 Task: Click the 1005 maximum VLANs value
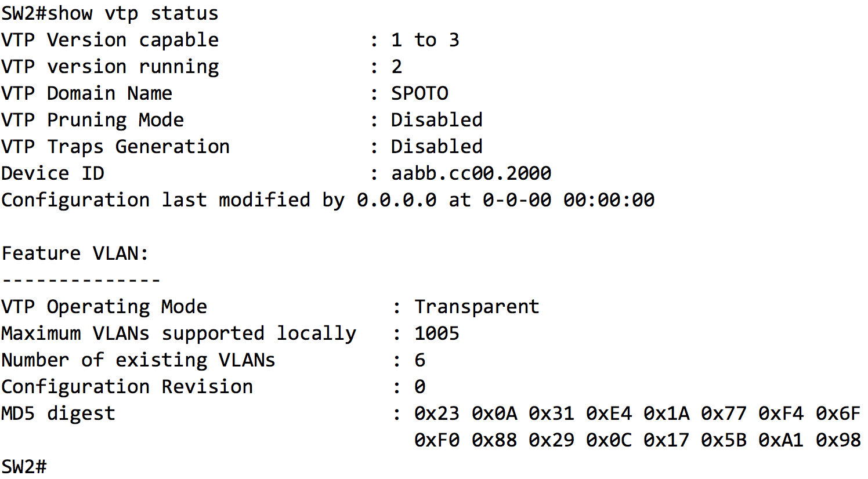click(x=436, y=333)
